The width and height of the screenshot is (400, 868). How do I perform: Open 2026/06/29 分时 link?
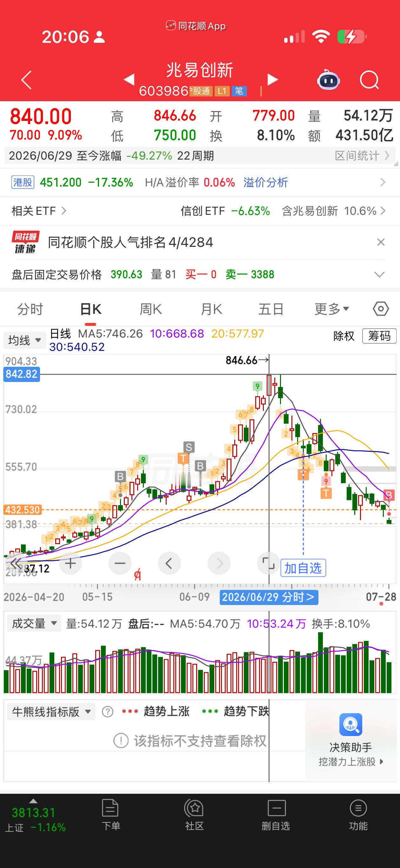tap(269, 597)
